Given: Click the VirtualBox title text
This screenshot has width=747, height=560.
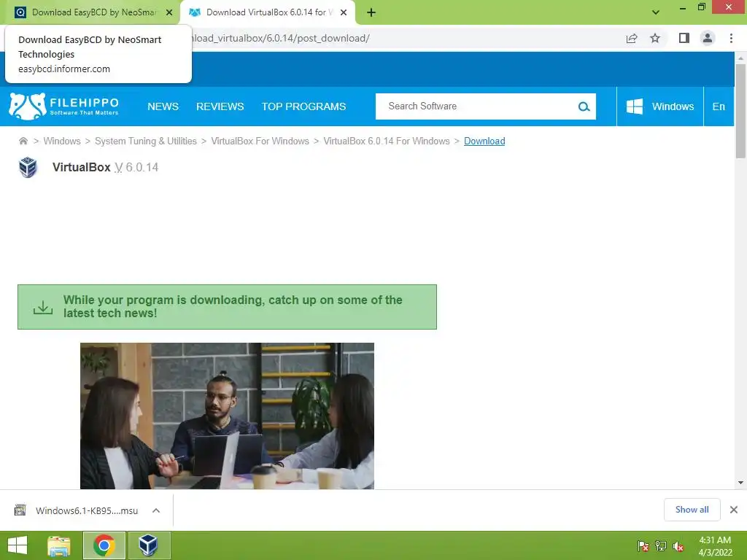Looking at the screenshot, I should [82, 167].
